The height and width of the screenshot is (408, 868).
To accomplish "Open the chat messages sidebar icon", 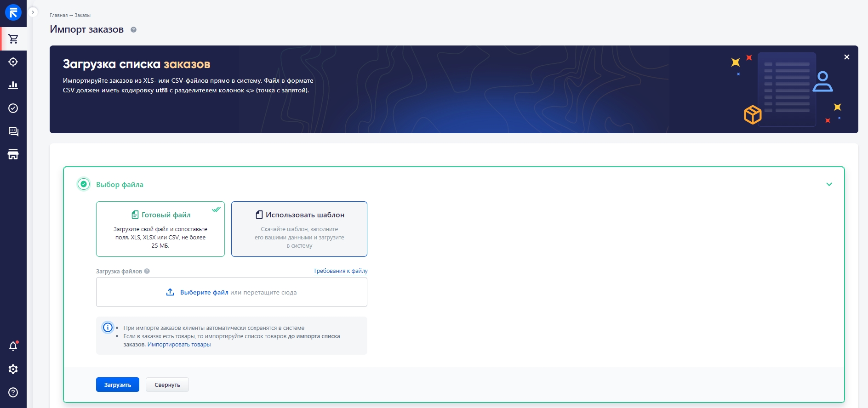I will tap(13, 132).
